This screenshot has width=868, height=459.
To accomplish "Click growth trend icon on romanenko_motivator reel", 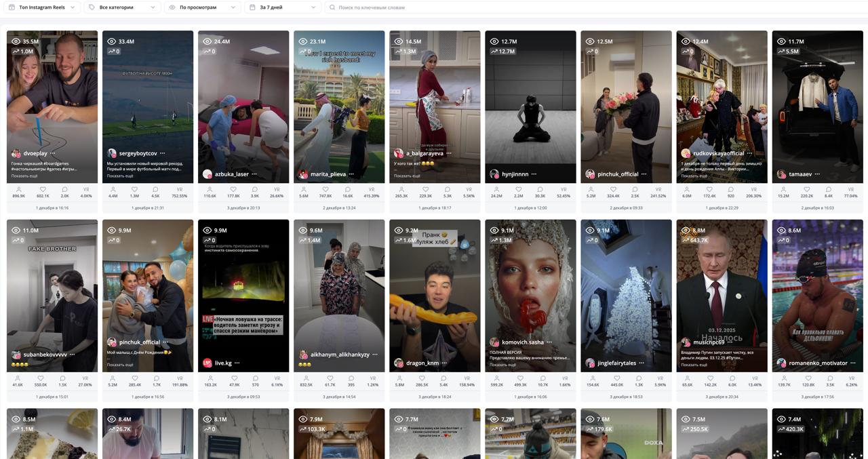I will (x=781, y=240).
